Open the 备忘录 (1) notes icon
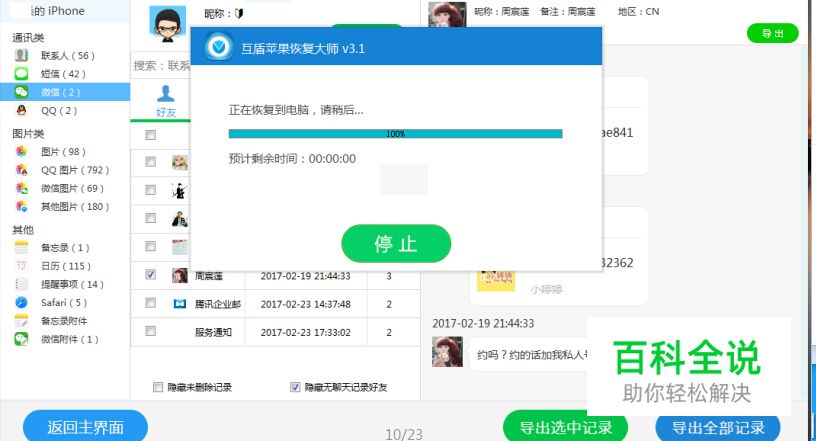816x441 pixels. [x=21, y=247]
